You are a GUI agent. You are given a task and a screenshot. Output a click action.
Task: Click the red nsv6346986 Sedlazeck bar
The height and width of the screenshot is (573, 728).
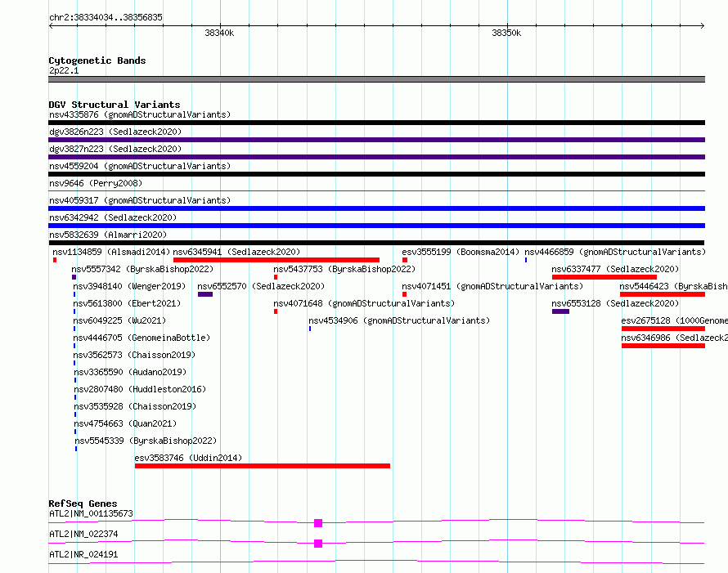(663, 346)
